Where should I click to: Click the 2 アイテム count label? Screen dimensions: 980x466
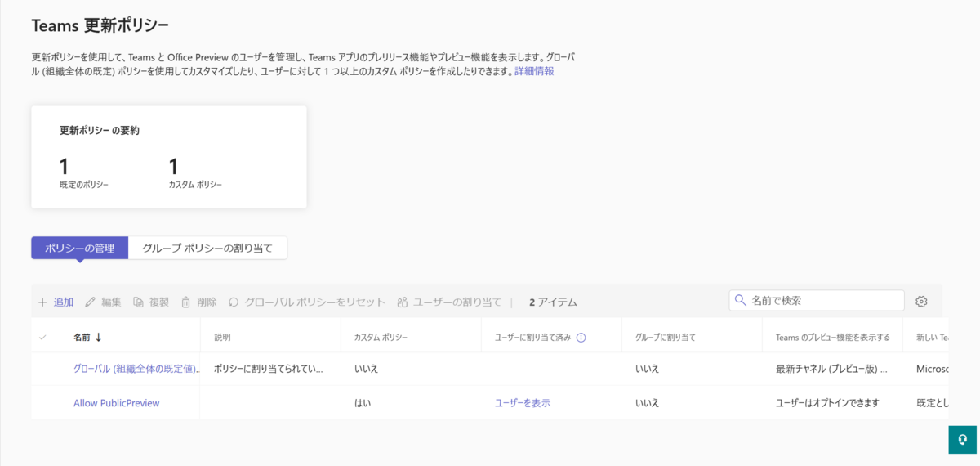pos(553,302)
